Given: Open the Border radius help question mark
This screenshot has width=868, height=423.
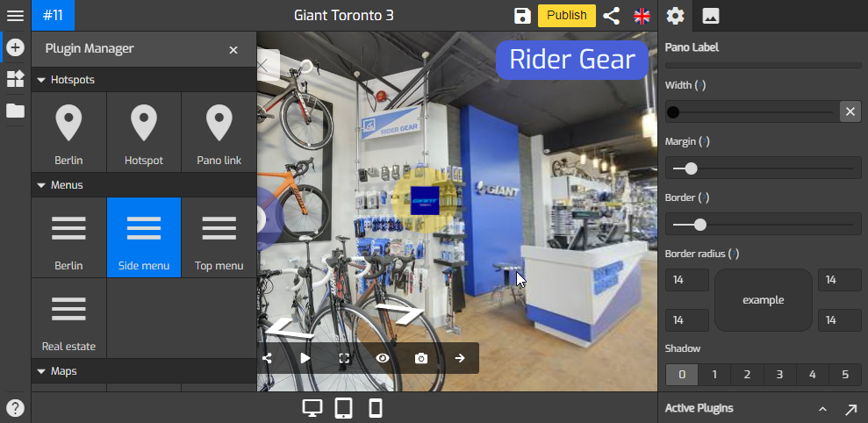Looking at the screenshot, I should (734, 255).
